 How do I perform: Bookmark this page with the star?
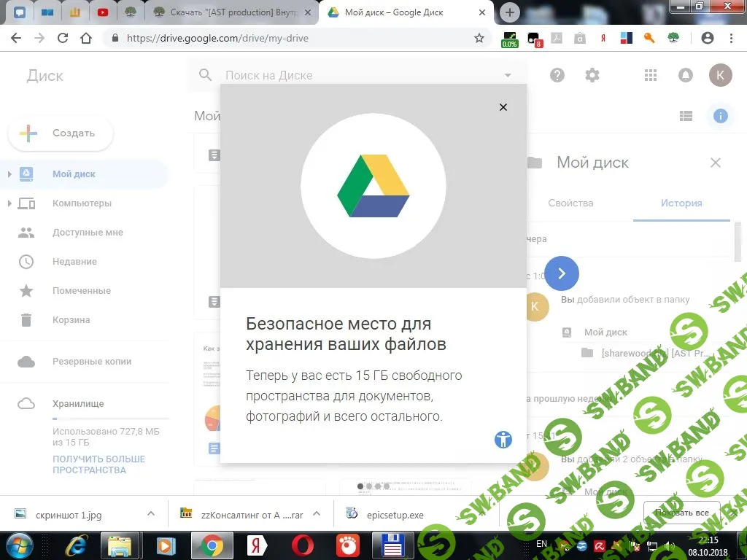tap(479, 38)
